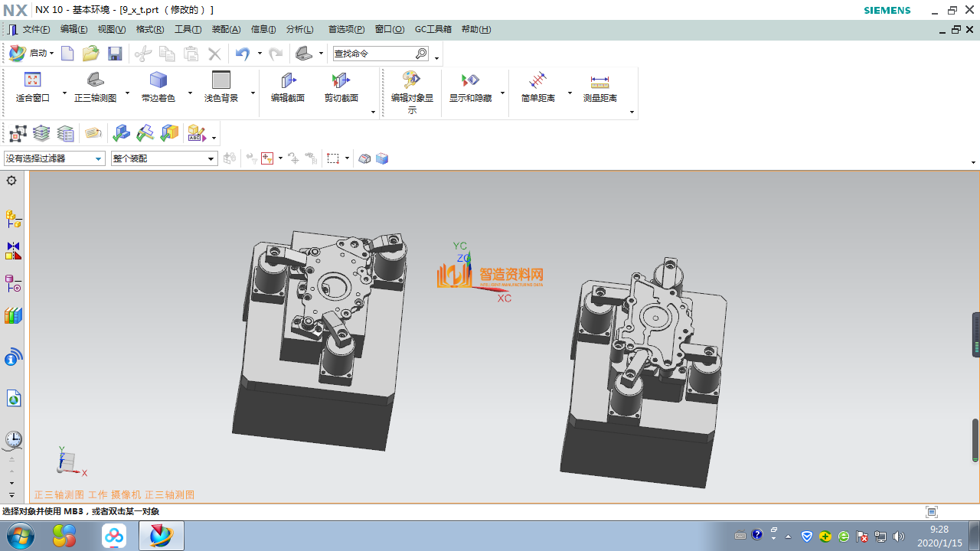Switch shading with the 带边着色 tool
The height and width of the screenshot is (551, 980).
pyautogui.click(x=158, y=86)
